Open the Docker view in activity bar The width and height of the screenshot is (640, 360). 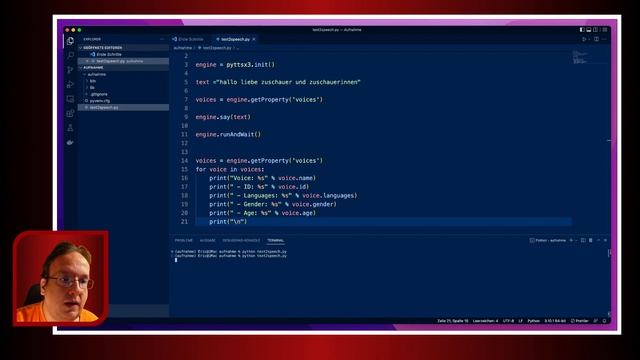click(x=70, y=142)
